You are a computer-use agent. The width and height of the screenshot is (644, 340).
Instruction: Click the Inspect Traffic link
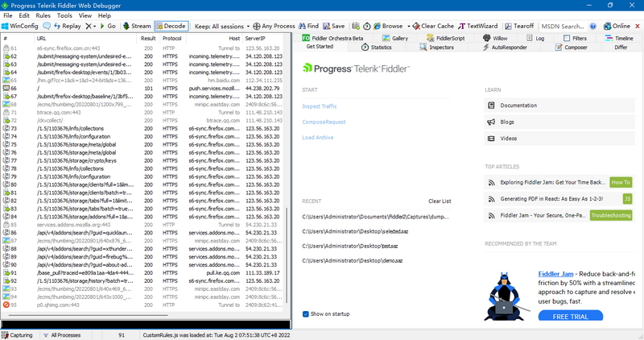(x=319, y=106)
